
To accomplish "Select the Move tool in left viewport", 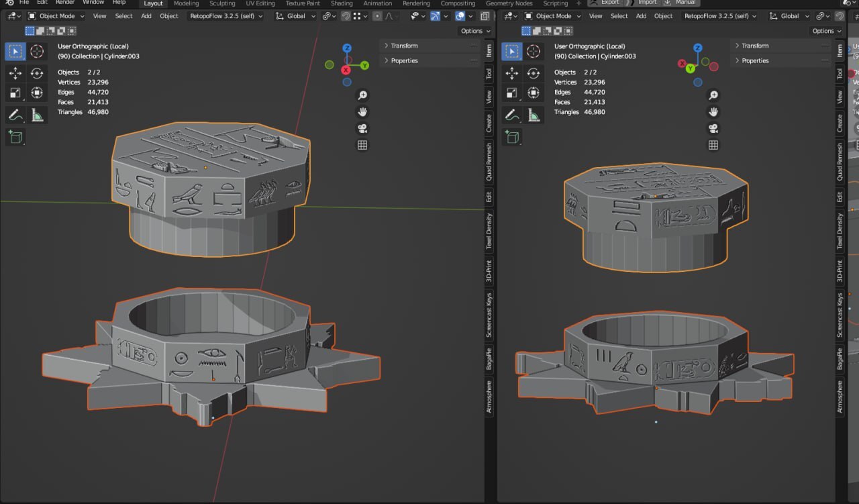I will click(x=15, y=72).
